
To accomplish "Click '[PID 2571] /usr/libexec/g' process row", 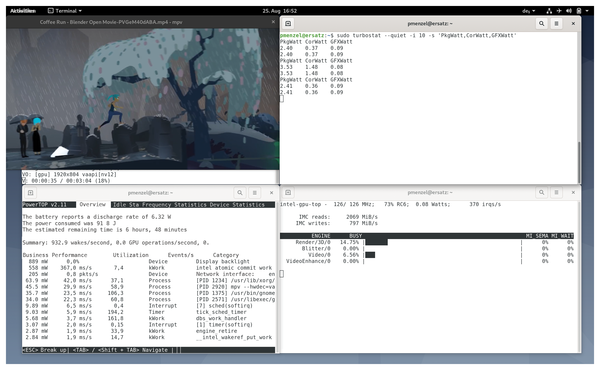I will (x=148, y=299).
